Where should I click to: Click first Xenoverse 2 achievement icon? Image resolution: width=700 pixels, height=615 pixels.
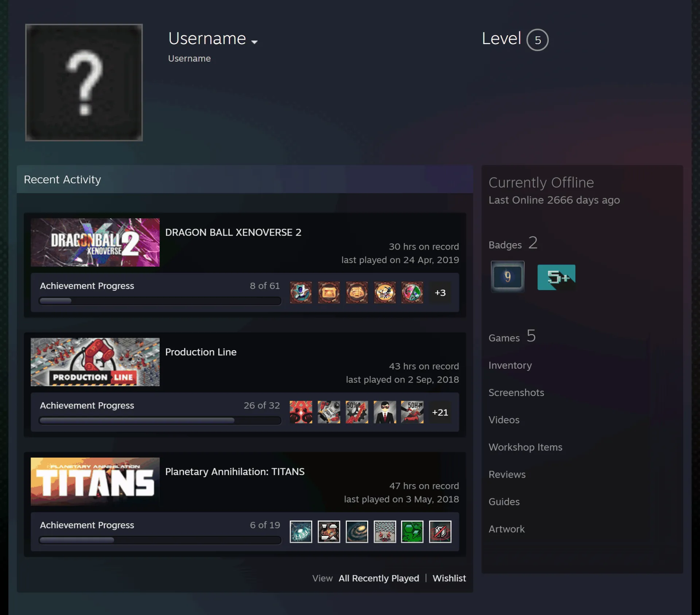(x=301, y=293)
